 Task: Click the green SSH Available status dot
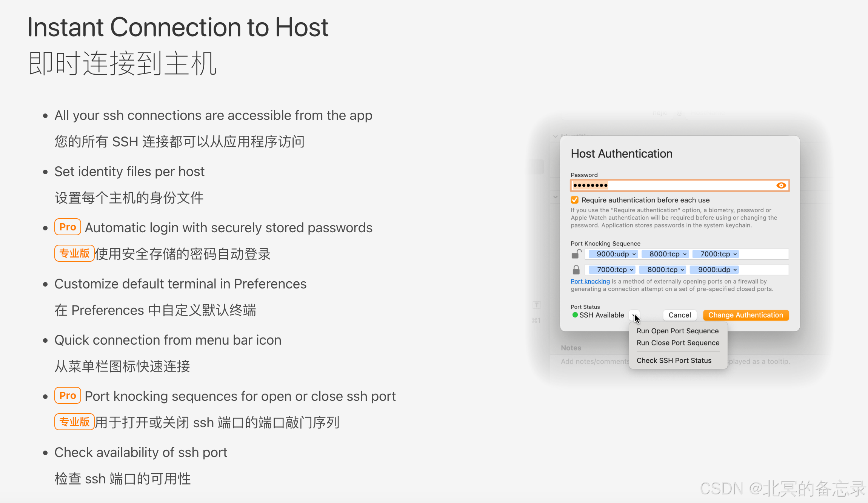pos(575,315)
